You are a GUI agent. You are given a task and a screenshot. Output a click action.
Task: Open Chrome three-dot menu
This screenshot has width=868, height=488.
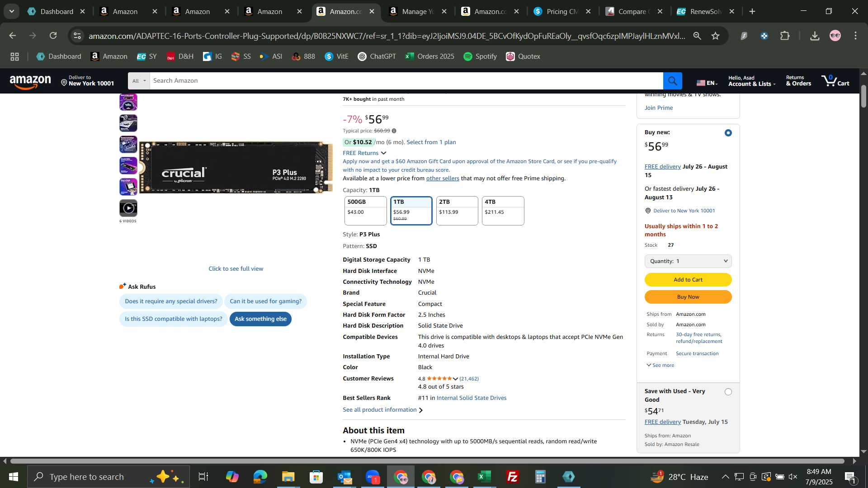(x=855, y=36)
